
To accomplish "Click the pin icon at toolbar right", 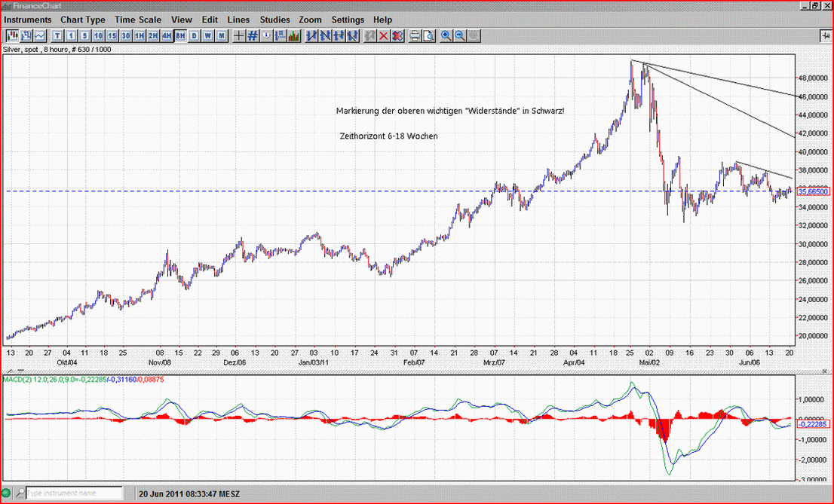I will (824, 35).
